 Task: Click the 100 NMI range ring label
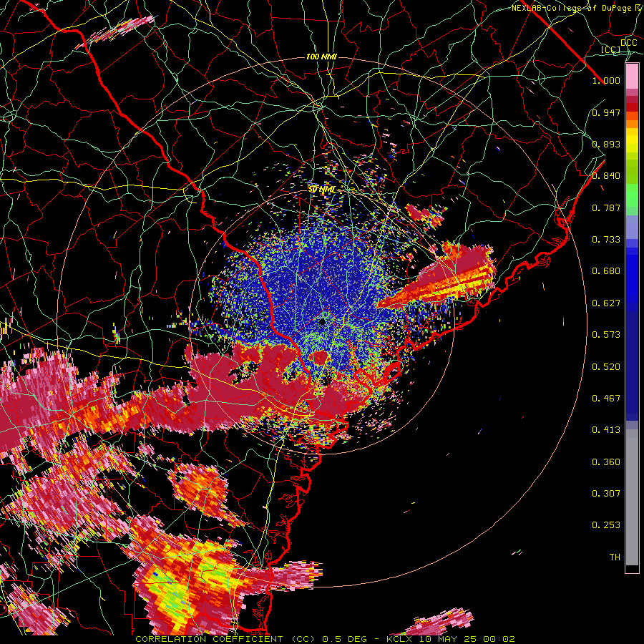[x=321, y=57]
